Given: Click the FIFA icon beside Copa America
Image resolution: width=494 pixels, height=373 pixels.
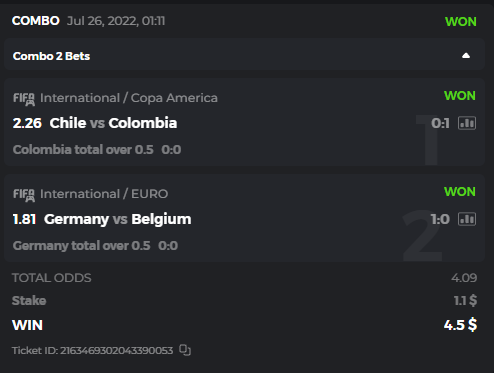Looking at the screenshot, I should point(24,99).
